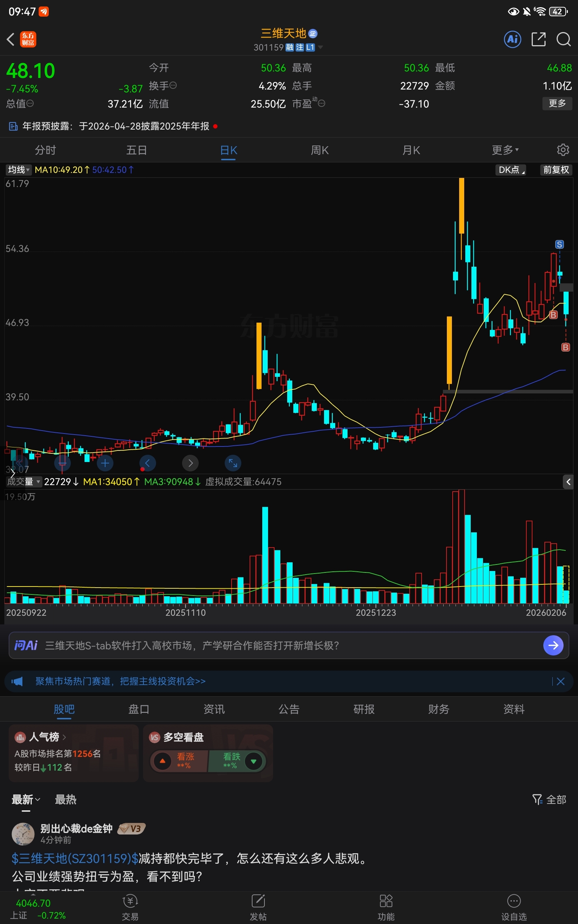This screenshot has height=924, width=578.
Task: Open 资讯 news tab
Action: pyautogui.click(x=214, y=709)
